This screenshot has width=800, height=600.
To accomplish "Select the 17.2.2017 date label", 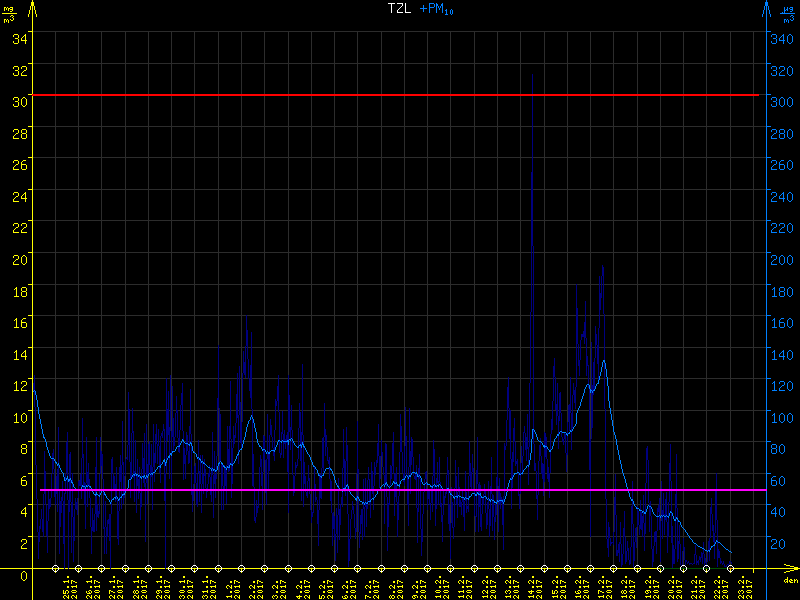I will tap(602, 586).
